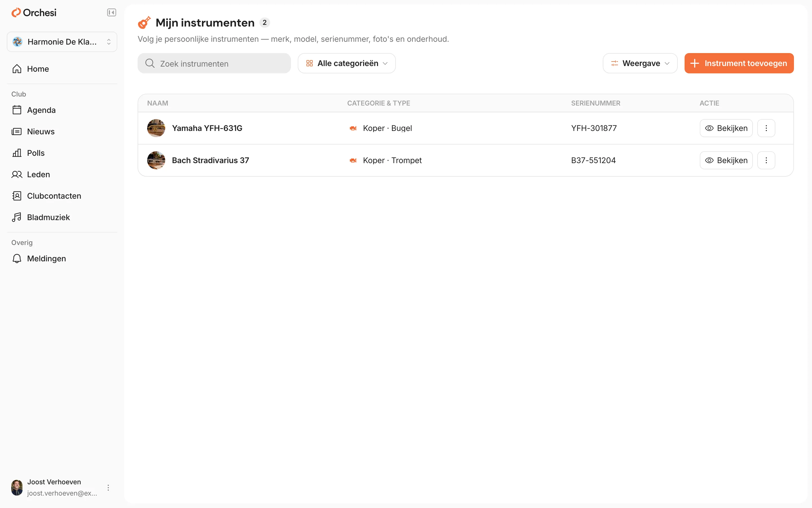Click Instrument toevoegen button
Screen dimensions: 812x508
point(739,63)
